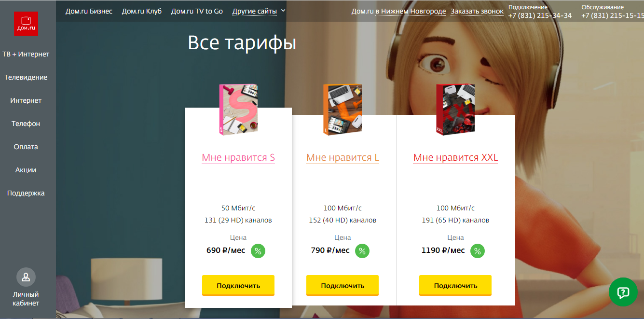Open the Телефон menu section
The width and height of the screenshot is (644, 319).
coord(26,124)
